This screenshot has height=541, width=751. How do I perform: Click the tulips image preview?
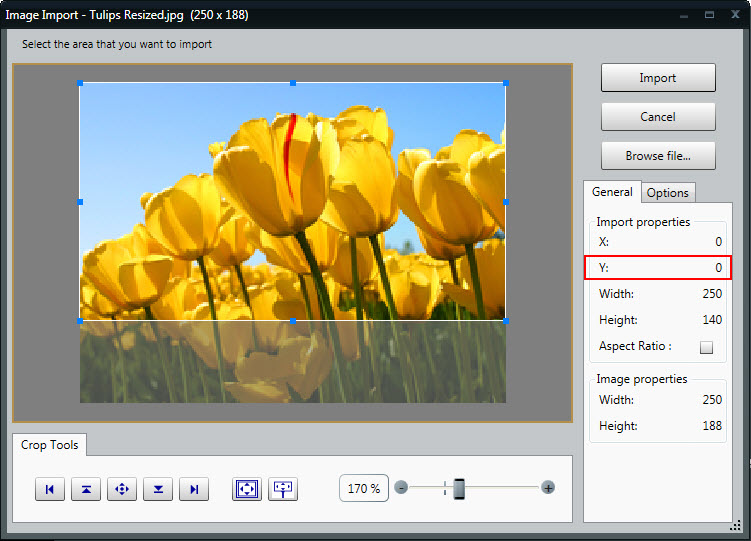tap(293, 243)
